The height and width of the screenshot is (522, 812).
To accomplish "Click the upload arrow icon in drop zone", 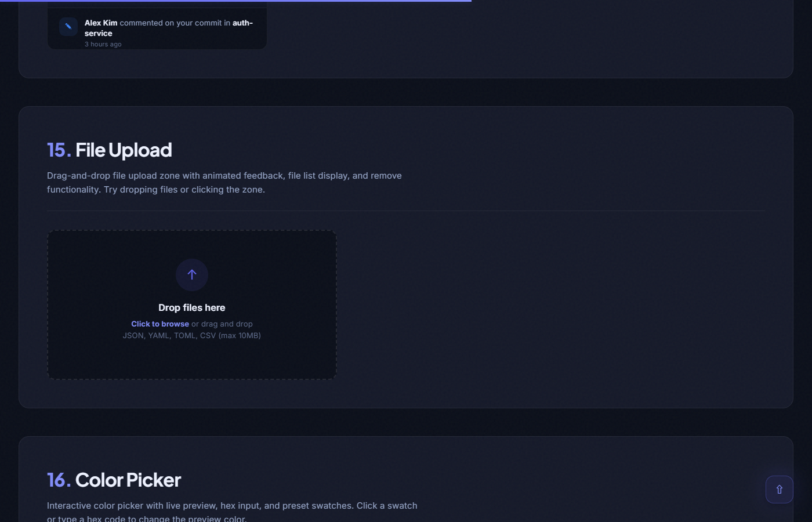I will click(192, 275).
